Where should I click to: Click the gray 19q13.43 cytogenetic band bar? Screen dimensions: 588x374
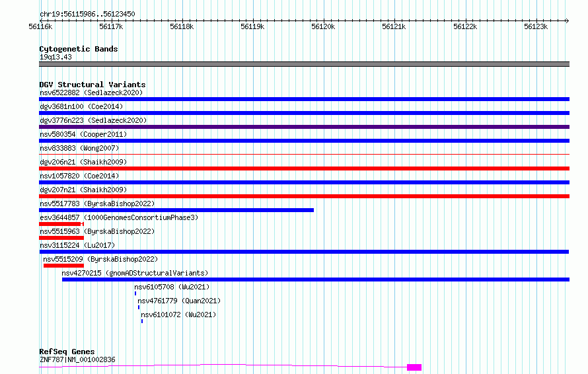[x=304, y=64]
